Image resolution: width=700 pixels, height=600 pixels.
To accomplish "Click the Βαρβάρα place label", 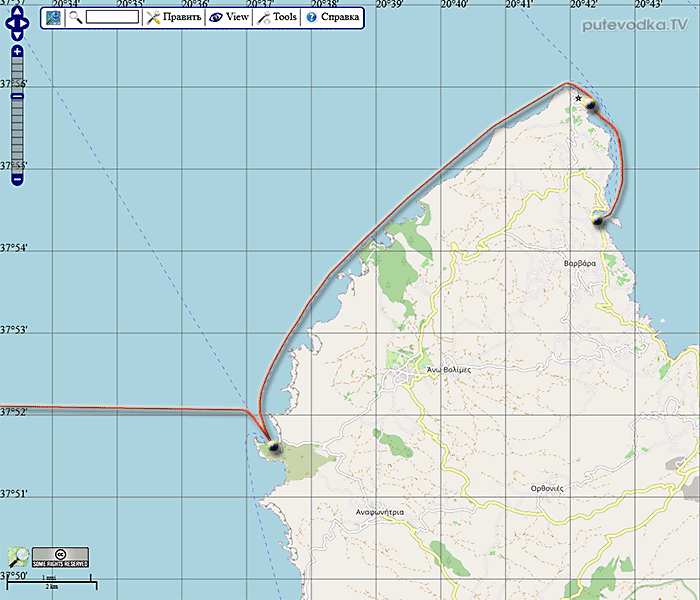I will [579, 263].
